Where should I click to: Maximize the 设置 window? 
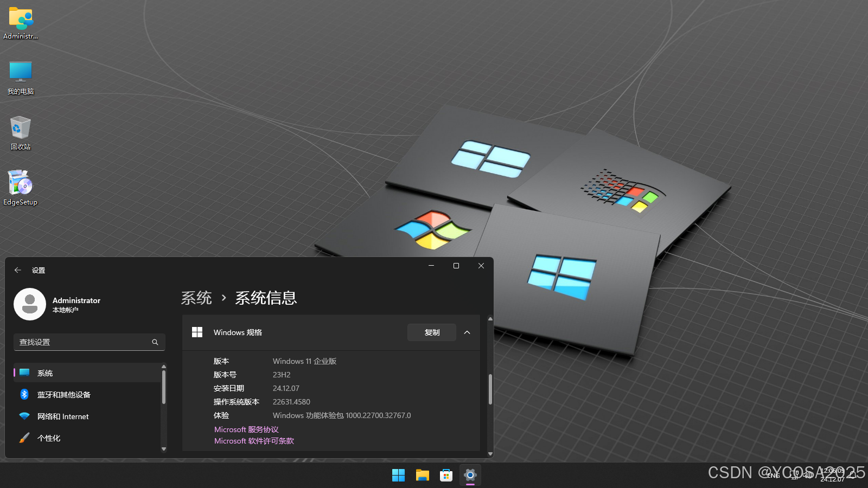pyautogui.click(x=456, y=266)
